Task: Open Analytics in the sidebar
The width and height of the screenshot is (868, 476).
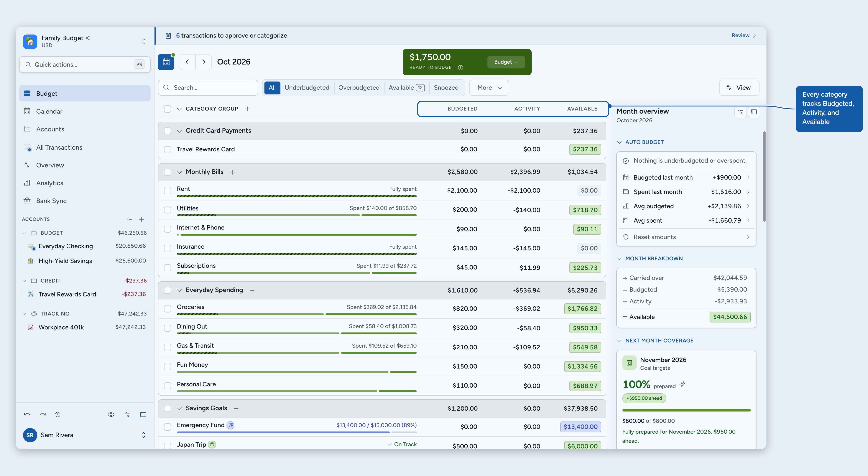Action: pos(85,183)
